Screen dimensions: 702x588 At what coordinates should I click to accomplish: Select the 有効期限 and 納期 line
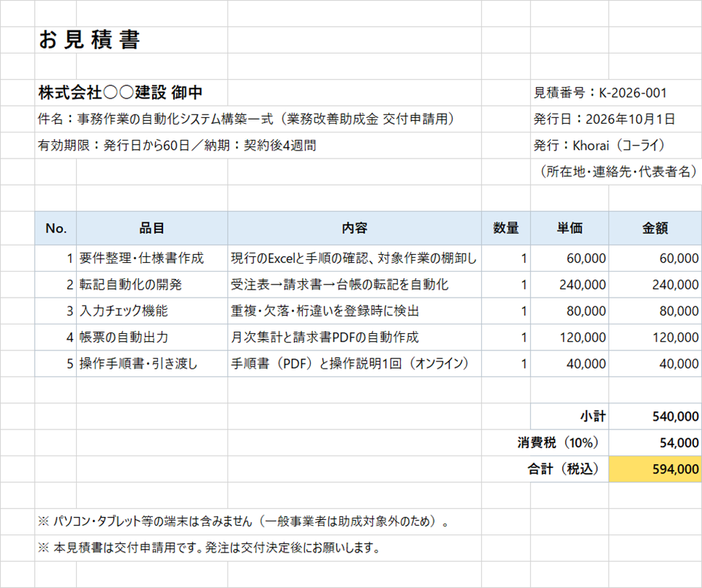click(177, 146)
